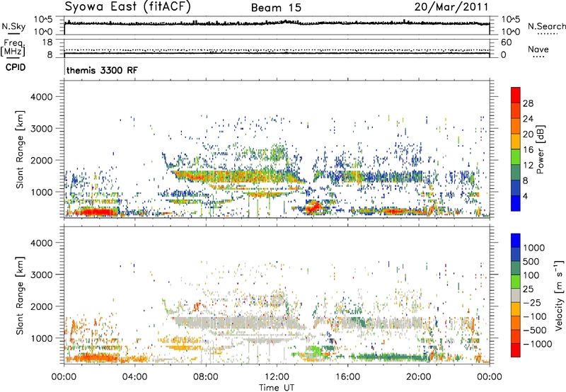Click the "60" Nave axis tick label
Viewport: 566px width, 392px height.
[x=506, y=42]
